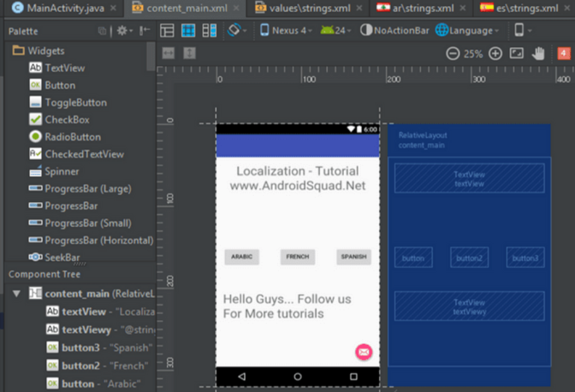Image resolution: width=575 pixels, height=392 pixels.
Task: Open the Nexus 4 device dropdown
Action: (x=286, y=30)
